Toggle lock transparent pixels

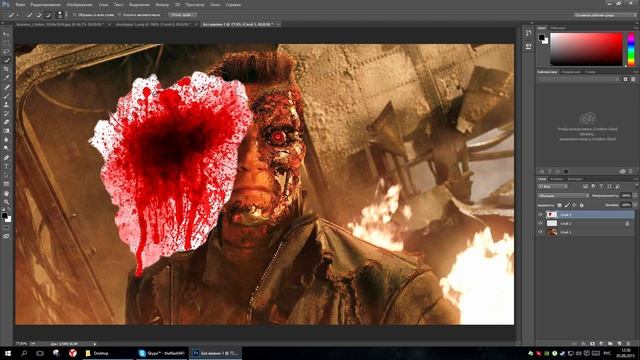pos(559,205)
